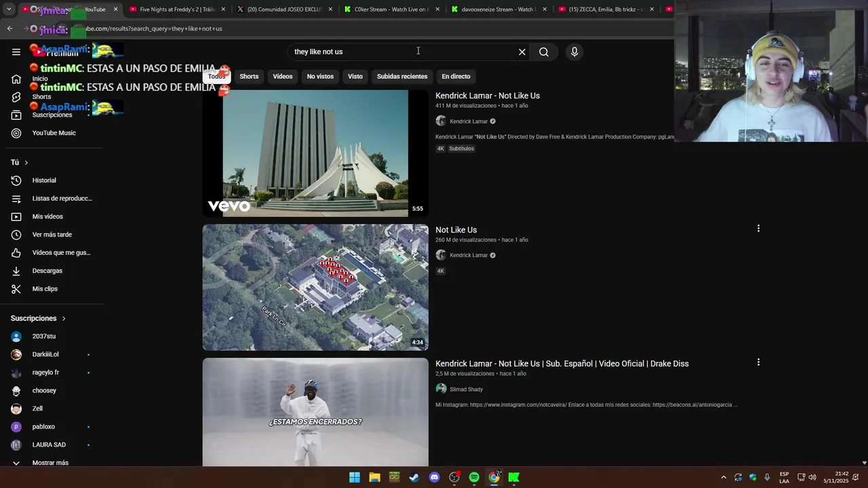Open Kendrick Lamar - Not Like Us title
This screenshot has height=488, width=868.
pos(488,96)
